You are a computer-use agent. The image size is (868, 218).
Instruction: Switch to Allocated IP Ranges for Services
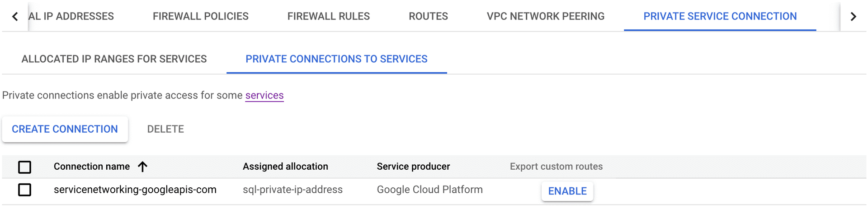(114, 59)
